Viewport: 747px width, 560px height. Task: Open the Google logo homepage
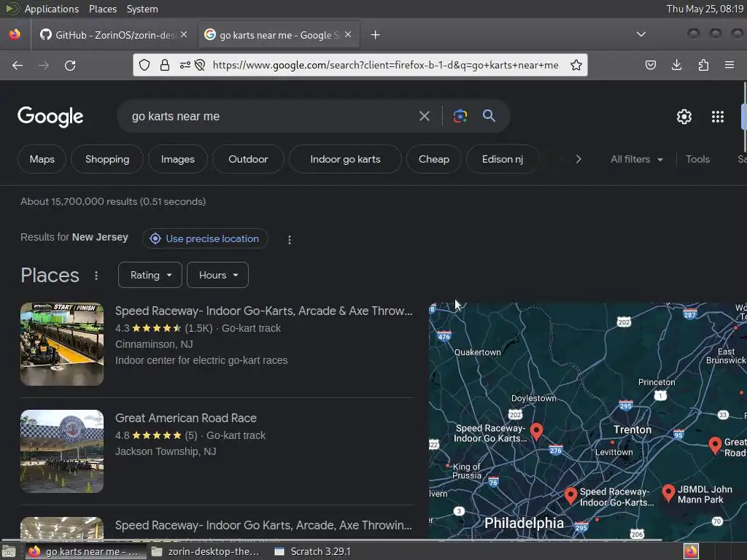[50, 117]
